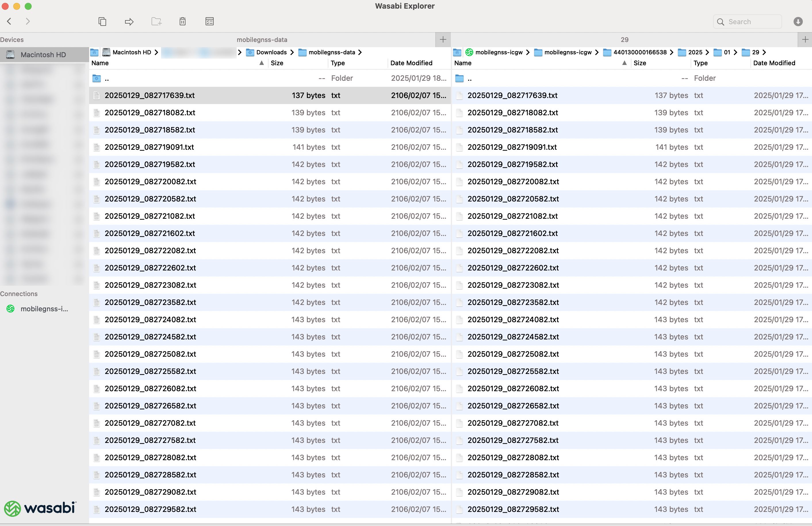Click file icon of 20250129_082719582.txt right pane
This screenshot has width=812, height=526.
[x=459, y=164]
